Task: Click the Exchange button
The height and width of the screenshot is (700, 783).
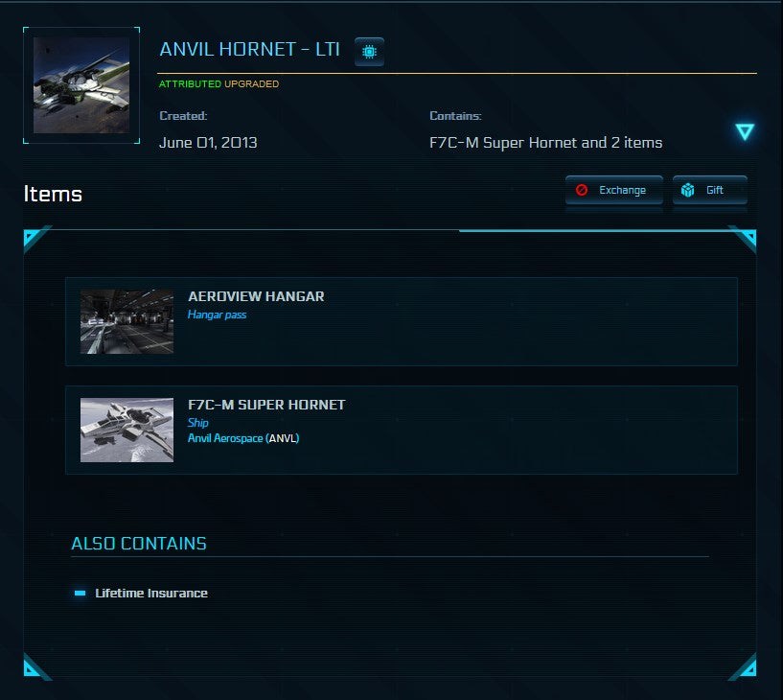Action: tap(613, 190)
